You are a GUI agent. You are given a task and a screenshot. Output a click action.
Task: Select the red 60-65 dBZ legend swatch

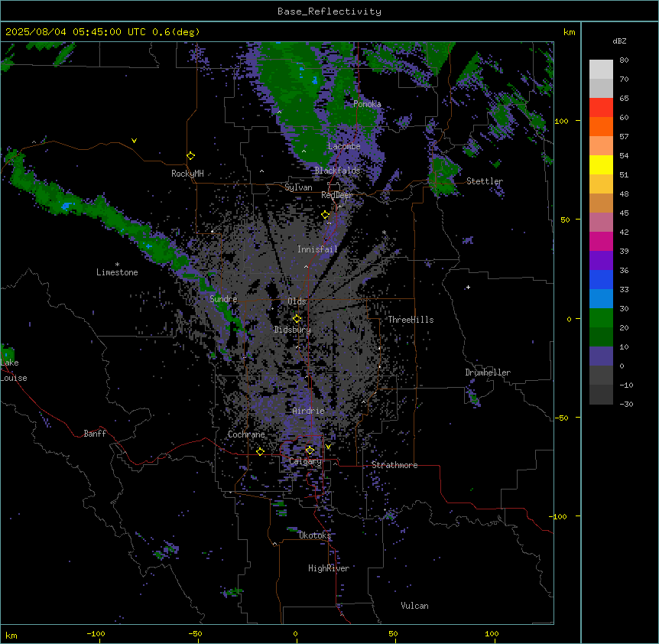[601, 107]
